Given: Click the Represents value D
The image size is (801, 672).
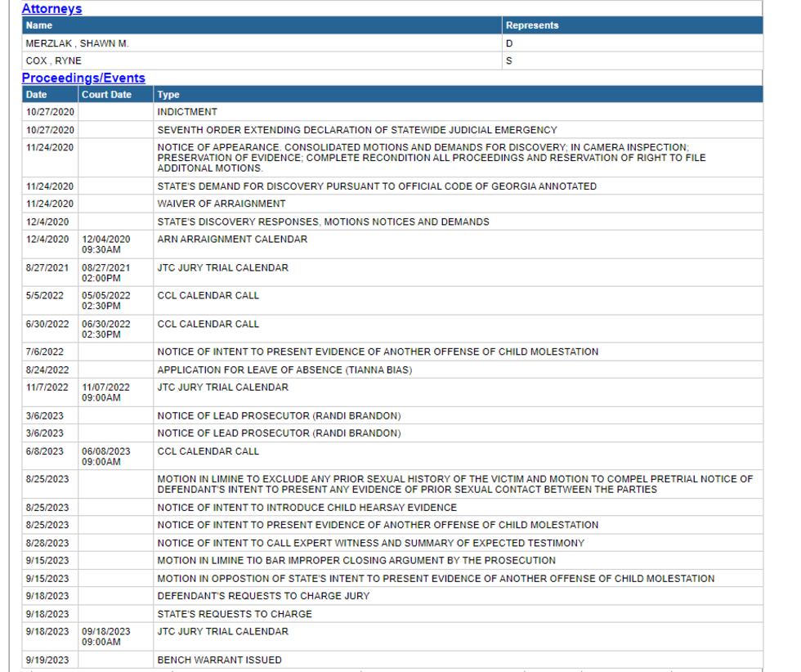Looking at the screenshot, I should (508, 43).
